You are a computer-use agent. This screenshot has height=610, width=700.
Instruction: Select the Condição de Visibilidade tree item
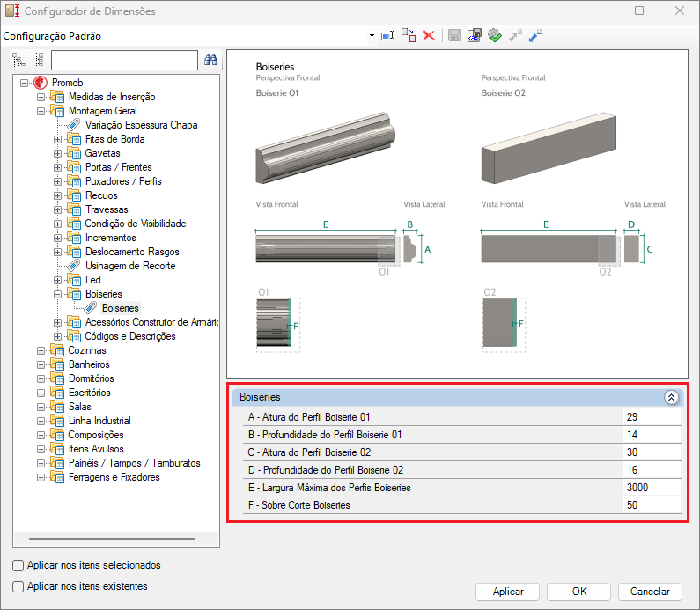[x=136, y=224]
